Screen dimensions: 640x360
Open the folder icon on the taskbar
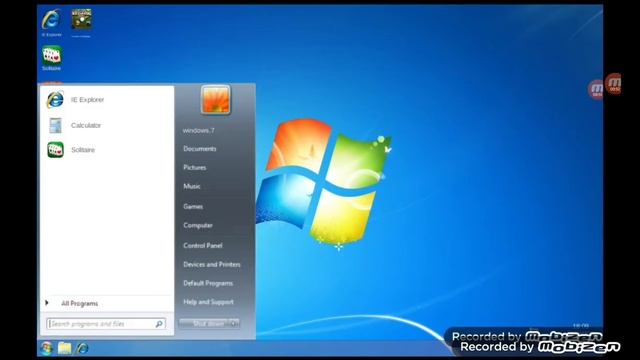pos(64,348)
